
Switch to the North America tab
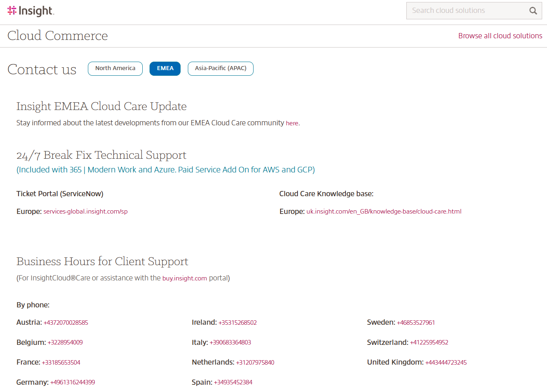point(115,68)
